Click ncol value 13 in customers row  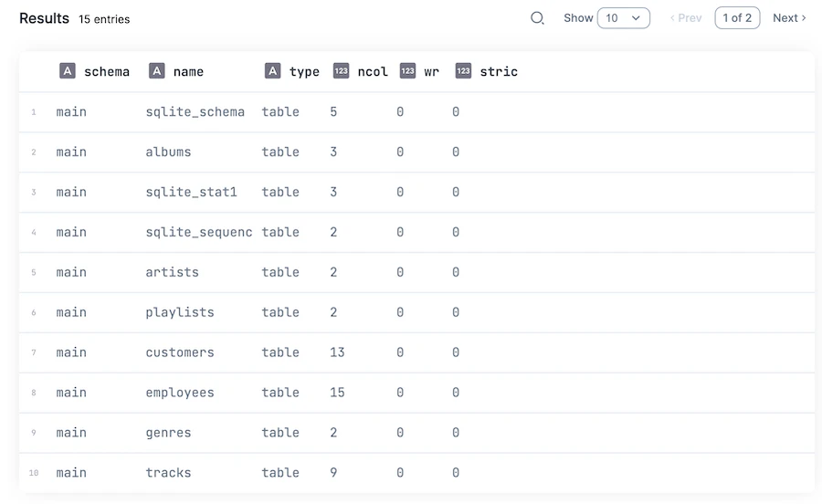(x=337, y=352)
